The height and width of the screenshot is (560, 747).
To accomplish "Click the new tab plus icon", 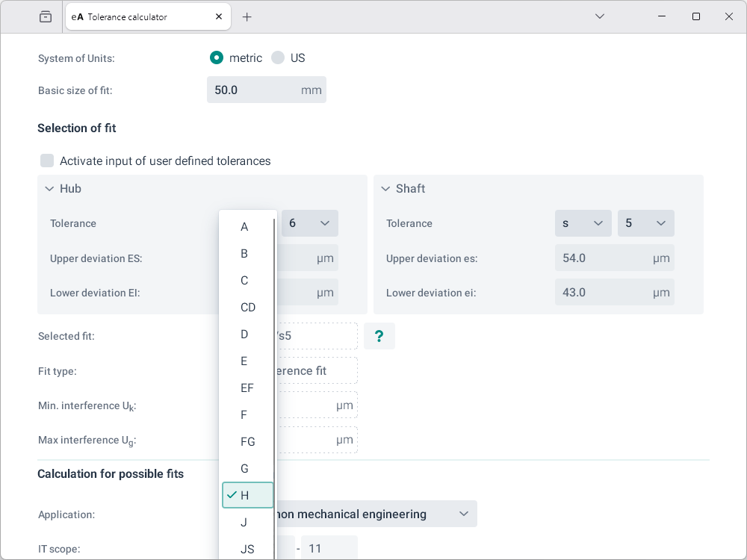I will [x=247, y=16].
